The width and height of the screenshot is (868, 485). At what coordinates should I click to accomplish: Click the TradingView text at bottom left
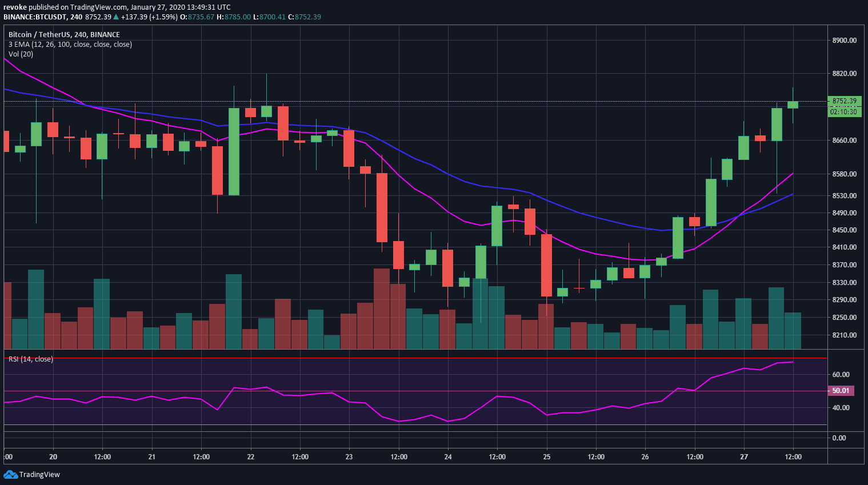[x=39, y=475]
